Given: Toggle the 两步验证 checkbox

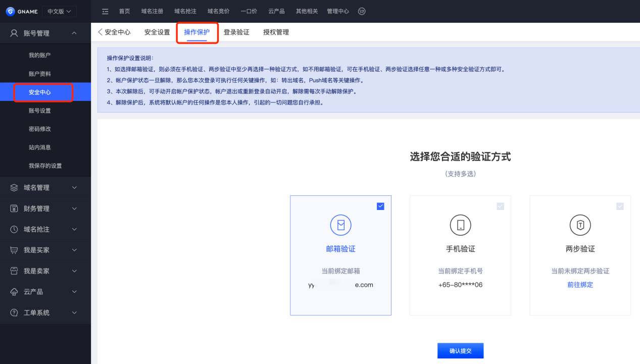Looking at the screenshot, I should [620, 206].
